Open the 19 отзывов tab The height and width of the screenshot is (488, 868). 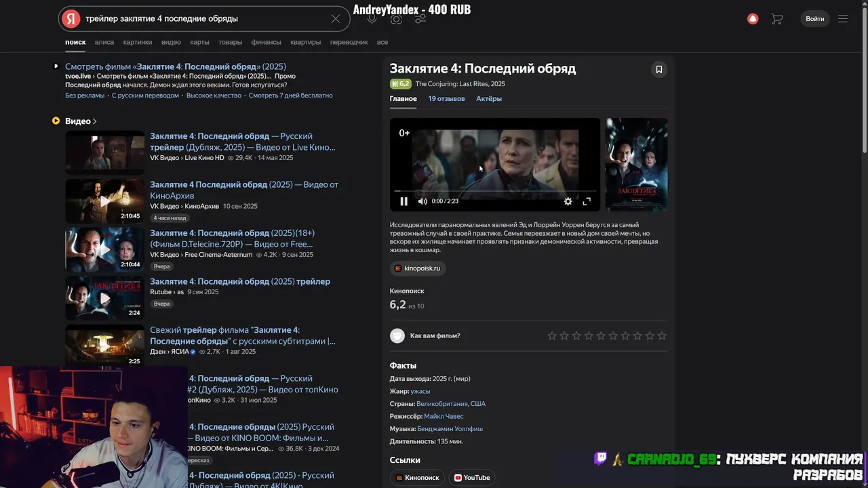[446, 99]
